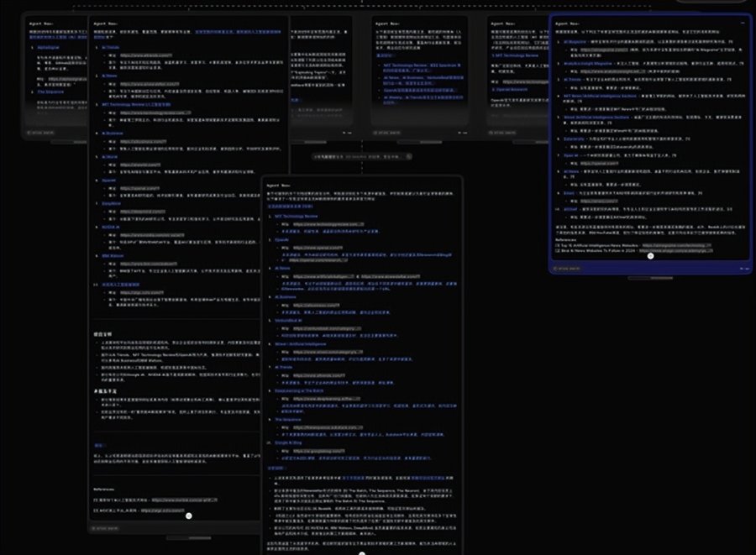Click footer icon of fourth top agent node

click(461, 133)
